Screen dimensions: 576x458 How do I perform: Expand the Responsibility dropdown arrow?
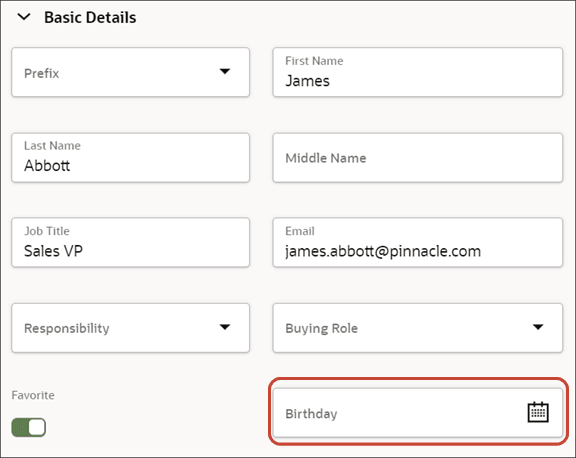click(225, 327)
